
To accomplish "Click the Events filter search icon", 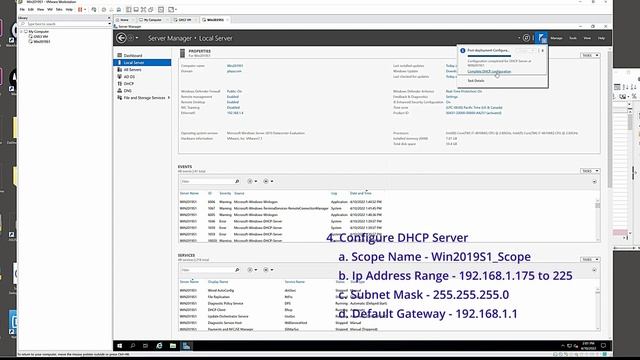I will (237, 181).
